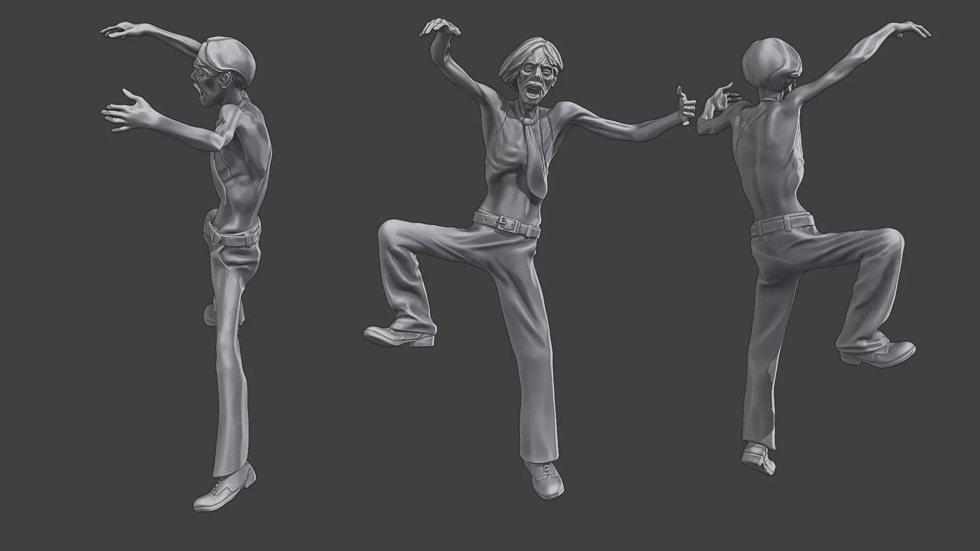Click the center figure's raised clawed hand
The image size is (980, 551).
(440, 28)
